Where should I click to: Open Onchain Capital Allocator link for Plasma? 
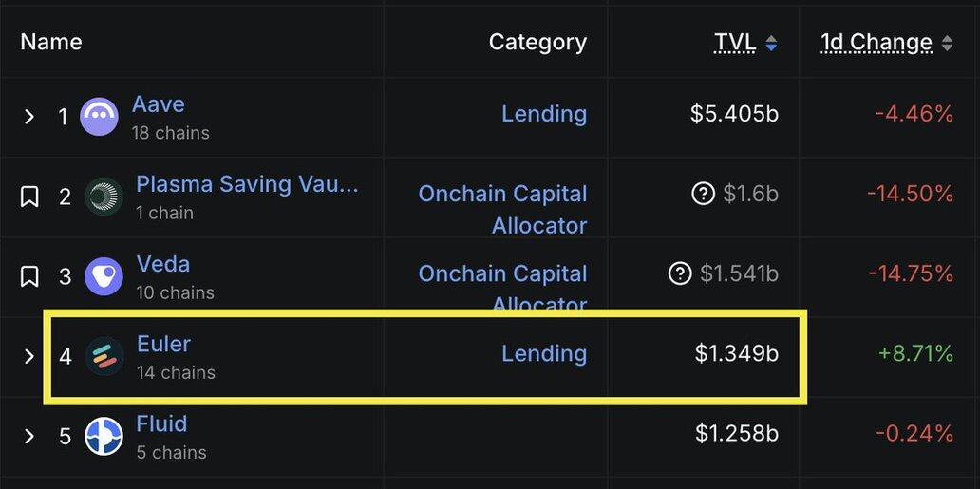(502, 209)
